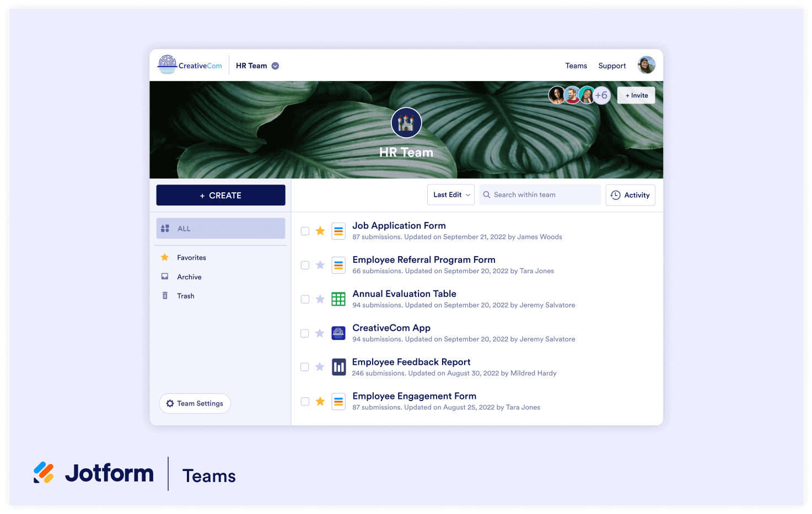Open Team Settings
This screenshot has width=812, height=514.
pyautogui.click(x=195, y=403)
